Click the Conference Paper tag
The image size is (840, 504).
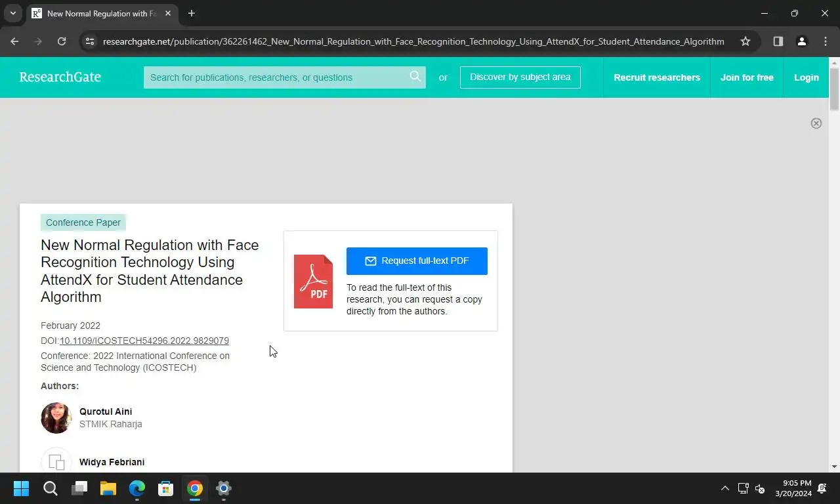coord(83,222)
